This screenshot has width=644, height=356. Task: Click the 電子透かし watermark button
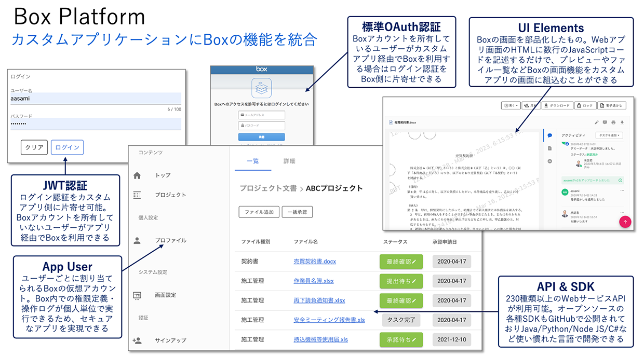click(x=612, y=105)
